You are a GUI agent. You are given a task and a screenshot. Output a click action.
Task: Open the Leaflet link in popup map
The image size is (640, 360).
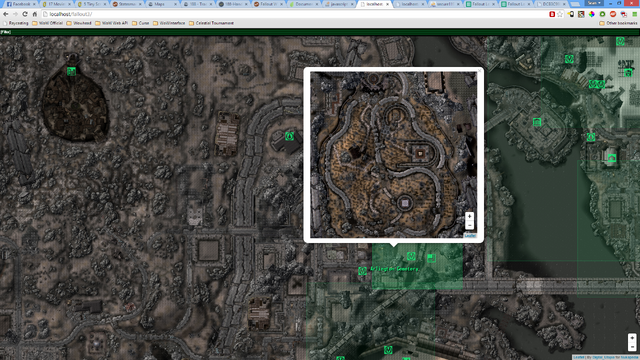(x=470, y=236)
